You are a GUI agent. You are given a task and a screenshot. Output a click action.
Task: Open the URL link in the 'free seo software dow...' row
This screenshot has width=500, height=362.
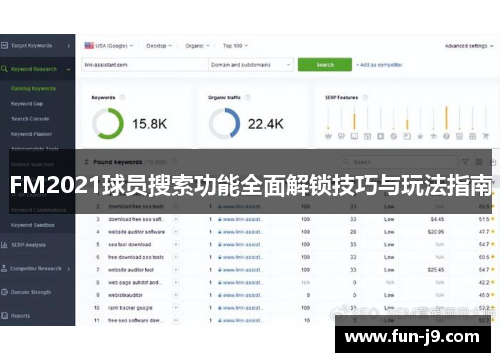click(x=240, y=320)
